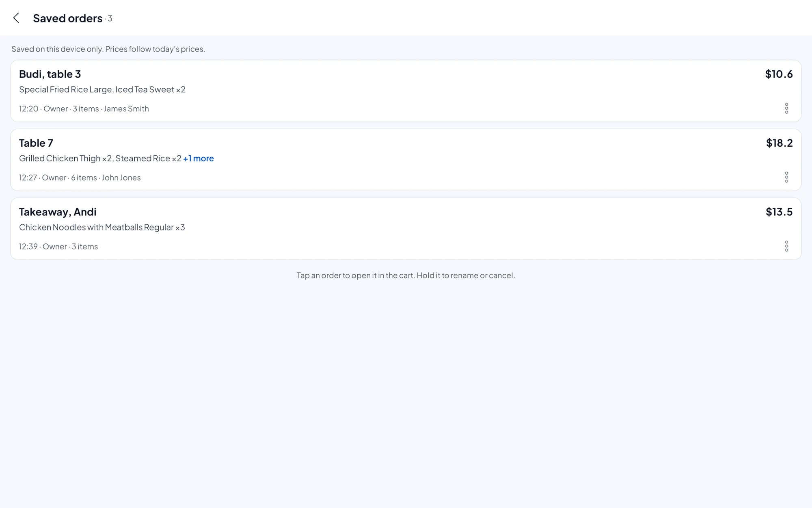Go back using the arrow icon
Image resolution: width=812 pixels, height=508 pixels.
point(16,18)
